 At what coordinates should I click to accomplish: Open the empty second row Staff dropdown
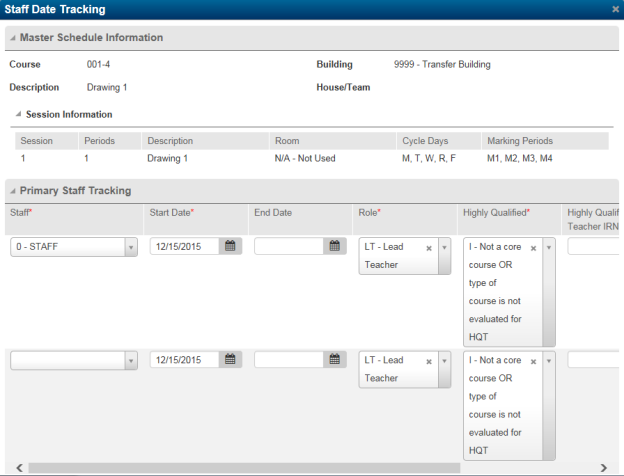pyautogui.click(x=129, y=361)
